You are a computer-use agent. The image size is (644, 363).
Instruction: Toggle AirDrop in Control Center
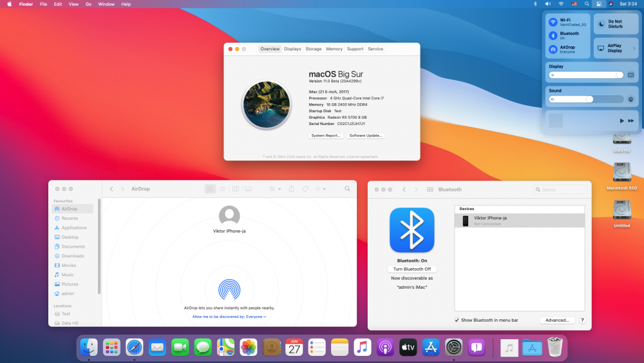pos(553,50)
